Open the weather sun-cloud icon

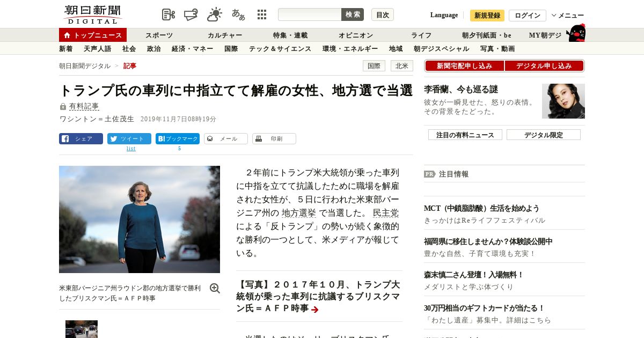(x=215, y=14)
